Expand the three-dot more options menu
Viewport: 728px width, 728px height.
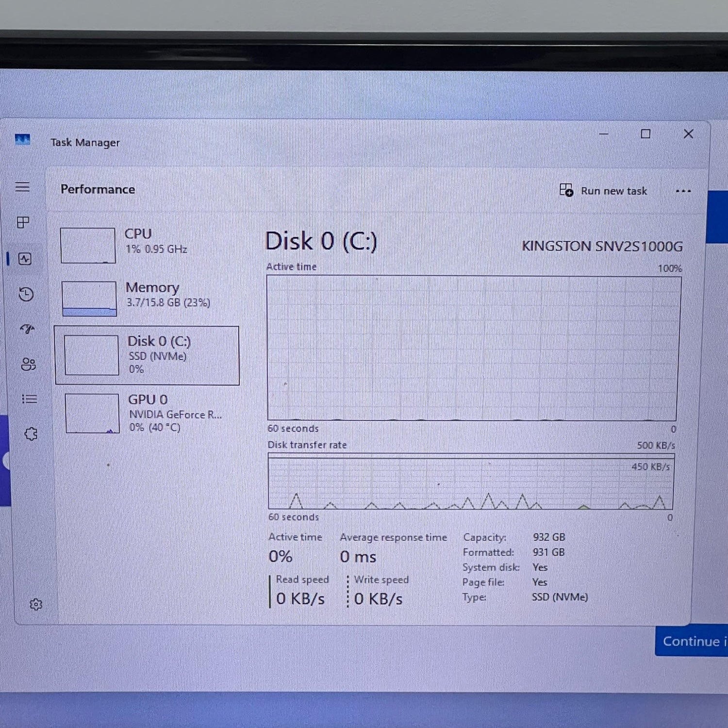[683, 191]
